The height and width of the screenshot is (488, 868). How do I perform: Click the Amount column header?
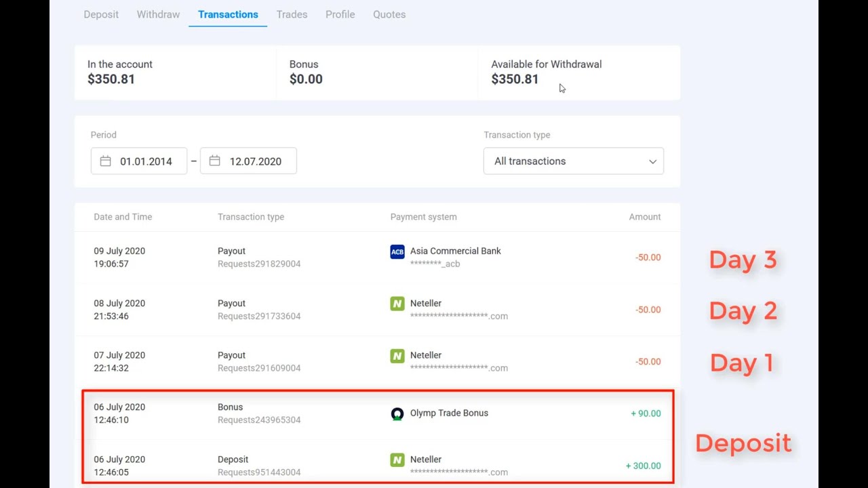[644, 217]
